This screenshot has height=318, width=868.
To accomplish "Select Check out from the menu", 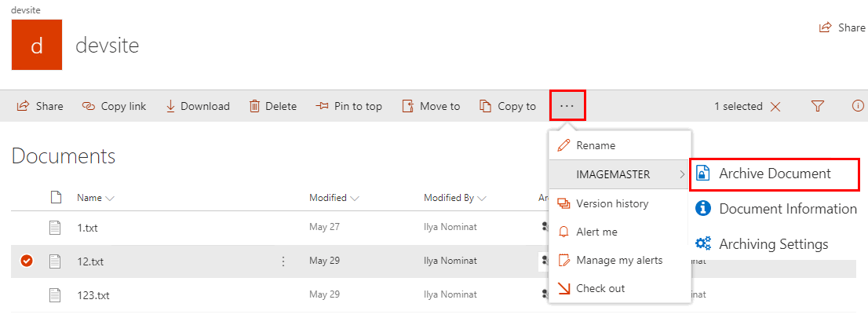I will (x=619, y=288).
